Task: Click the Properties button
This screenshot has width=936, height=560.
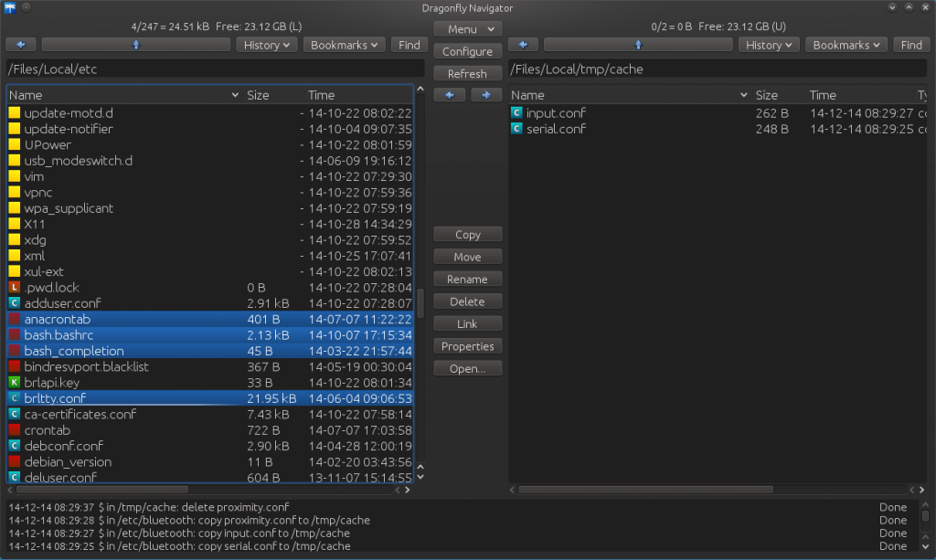Action: click(x=468, y=346)
